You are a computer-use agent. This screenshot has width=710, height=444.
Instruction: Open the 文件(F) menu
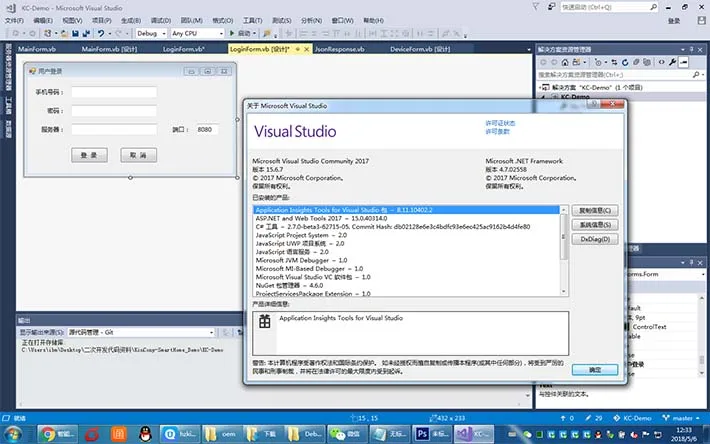click(x=14, y=20)
